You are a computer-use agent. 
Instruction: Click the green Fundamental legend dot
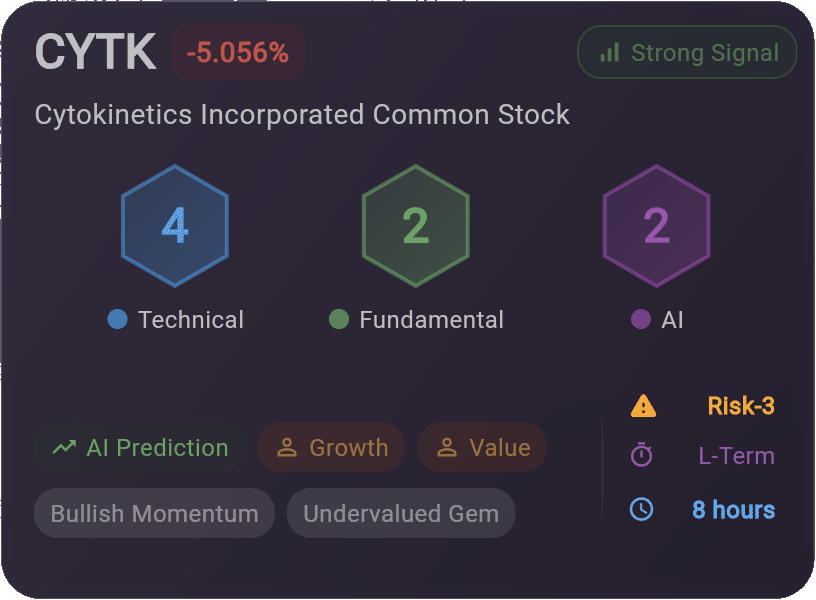pos(339,319)
